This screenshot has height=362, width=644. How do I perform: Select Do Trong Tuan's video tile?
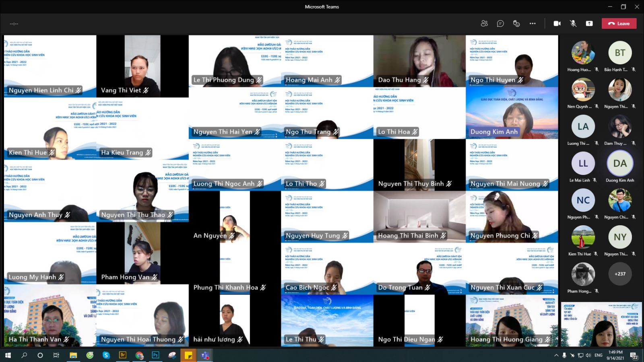click(x=419, y=268)
